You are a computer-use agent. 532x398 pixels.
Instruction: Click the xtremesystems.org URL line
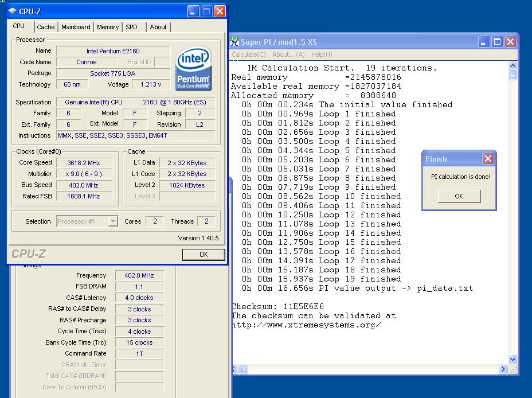(306, 325)
